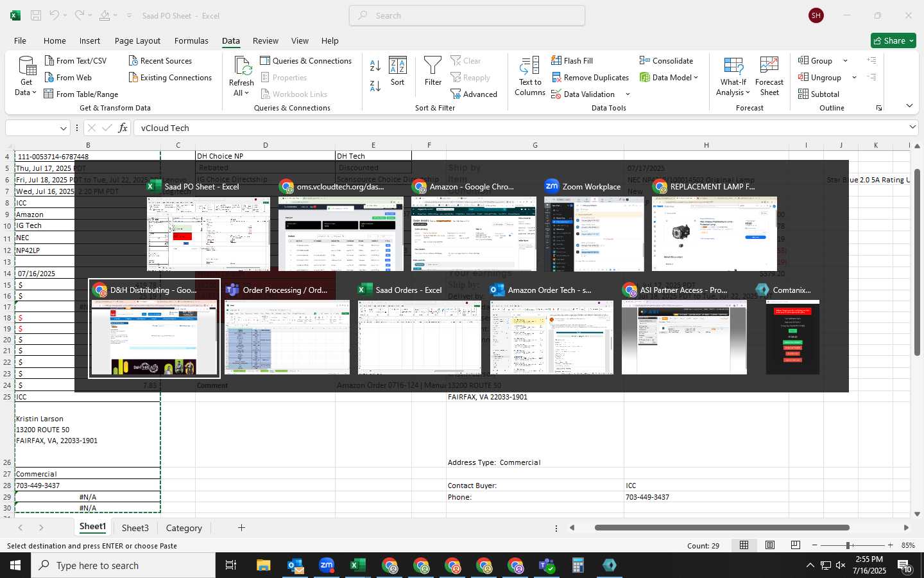Switch to the Insert ribbon tab
The height and width of the screenshot is (578, 924).
(x=90, y=40)
